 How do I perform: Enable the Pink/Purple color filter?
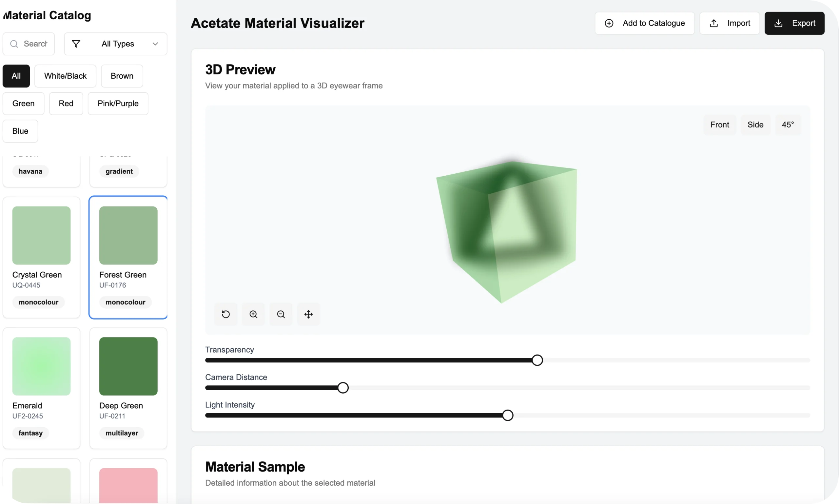tap(118, 103)
